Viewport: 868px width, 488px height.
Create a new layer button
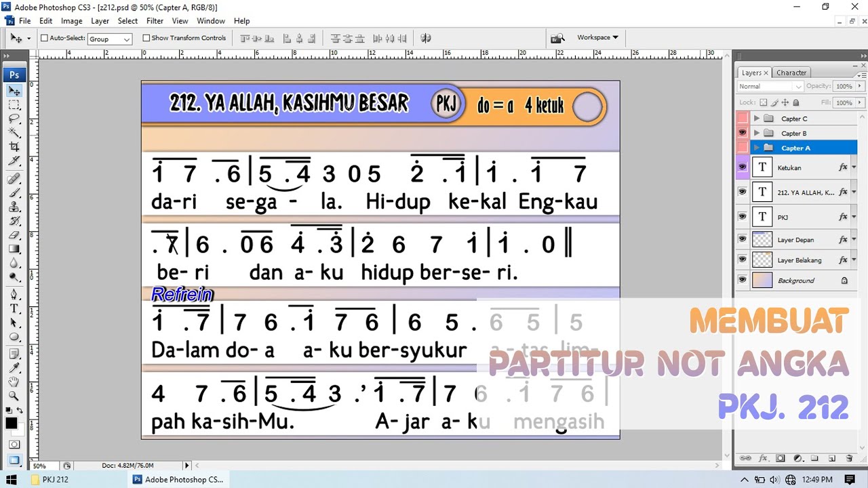coord(831,458)
